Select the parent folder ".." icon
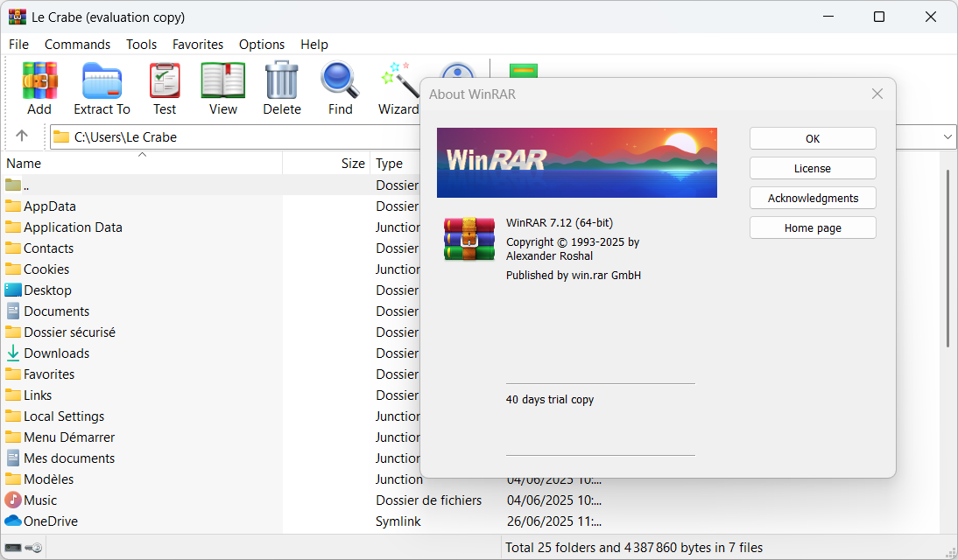The height and width of the screenshot is (560, 958). 13,185
